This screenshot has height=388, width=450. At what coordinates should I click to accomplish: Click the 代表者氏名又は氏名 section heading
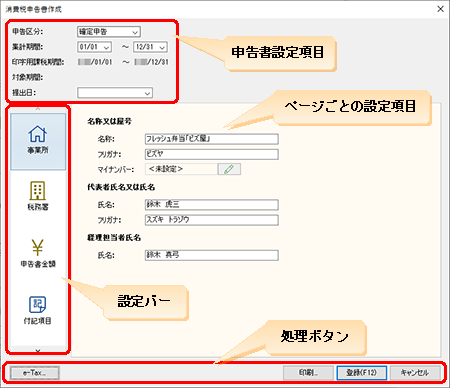click(x=121, y=187)
